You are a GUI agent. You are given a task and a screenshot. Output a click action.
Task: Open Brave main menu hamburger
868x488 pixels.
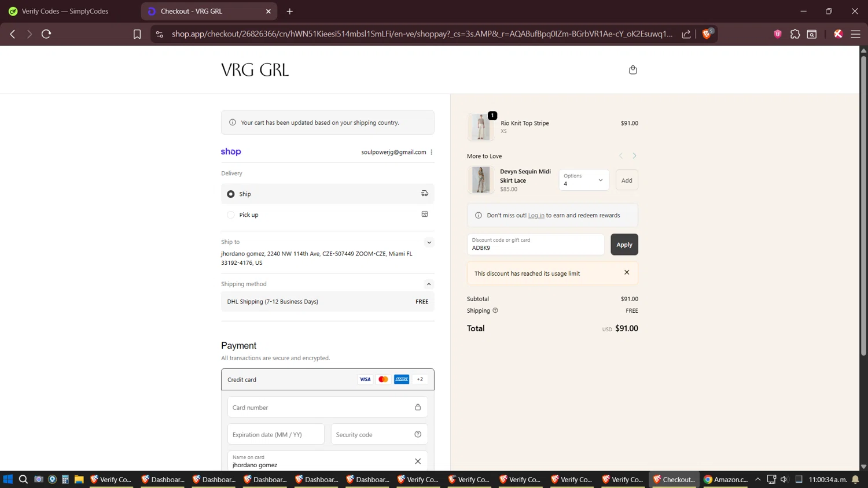(x=855, y=34)
